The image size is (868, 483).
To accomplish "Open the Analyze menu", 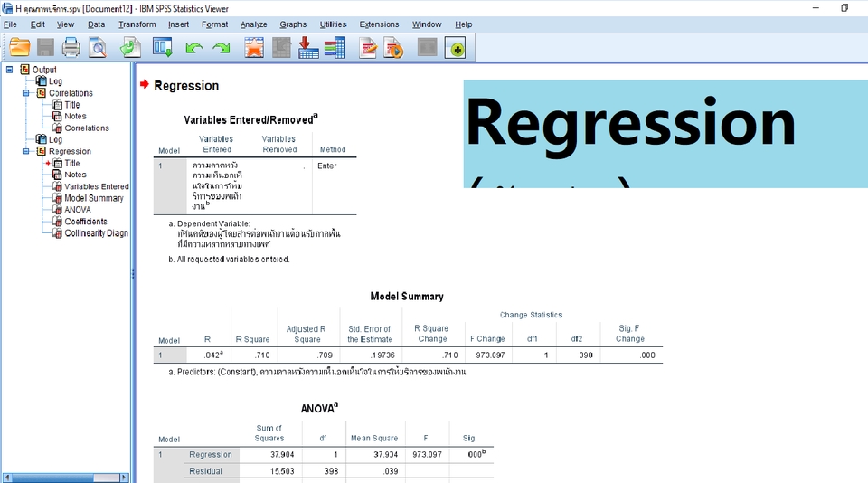I will coord(253,24).
